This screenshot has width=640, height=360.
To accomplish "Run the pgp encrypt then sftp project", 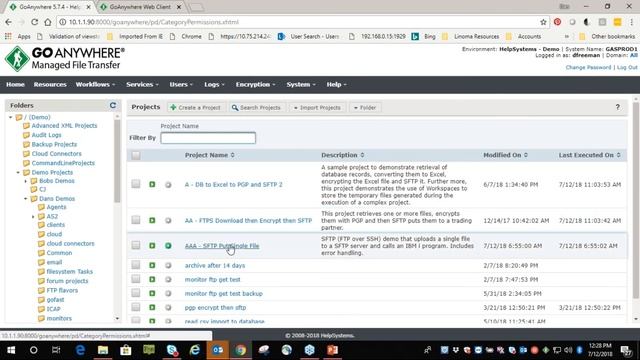I will click(x=152, y=307).
